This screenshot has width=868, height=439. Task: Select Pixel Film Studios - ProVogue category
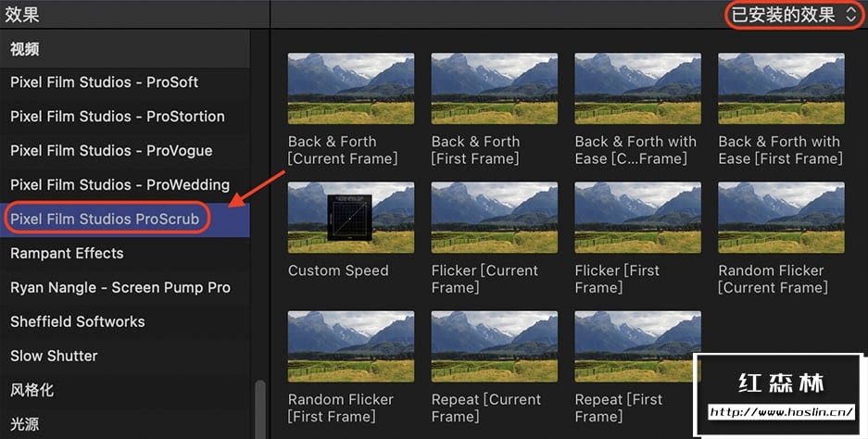(x=124, y=151)
